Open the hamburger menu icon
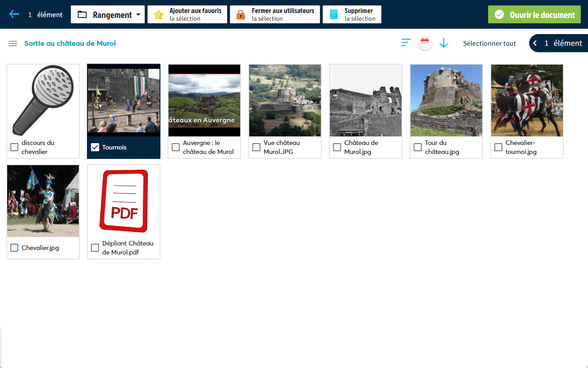The width and height of the screenshot is (588, 368). tap(13, 44)
